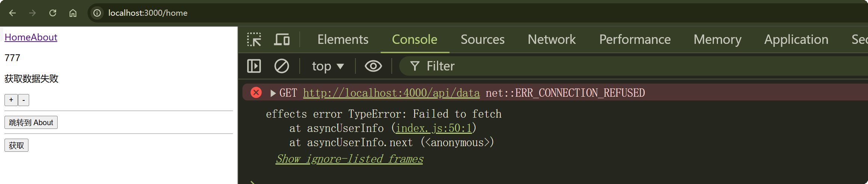This screenshot has height=184, width=868.
Task: Open the localhost:4000/api/data link
Action: 391,93
